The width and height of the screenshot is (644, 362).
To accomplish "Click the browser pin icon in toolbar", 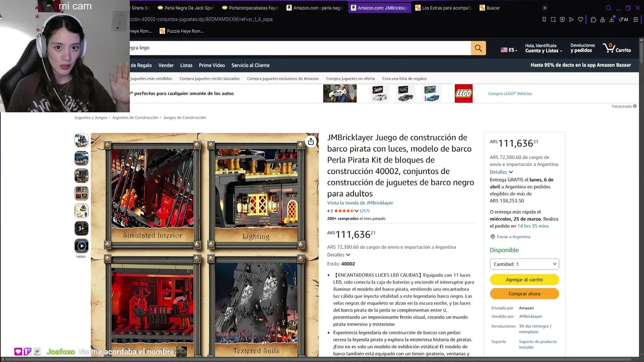I will coord(544,20).
